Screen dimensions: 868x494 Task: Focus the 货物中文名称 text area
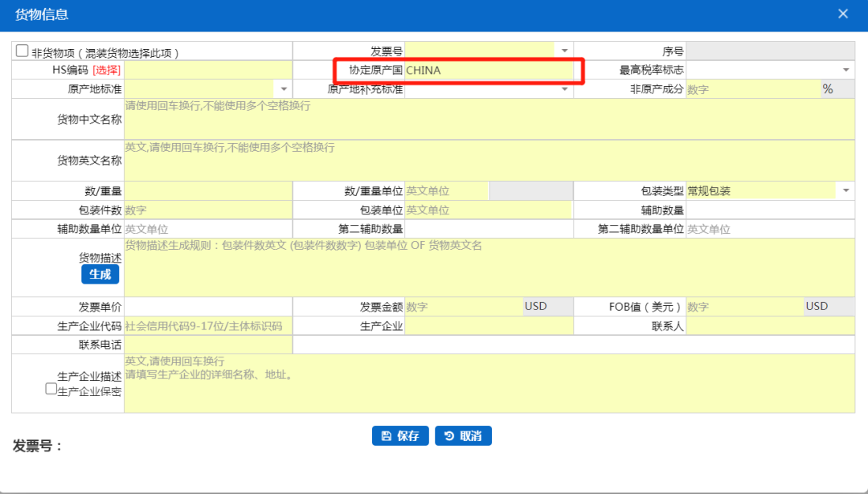(x=489, y=119)
